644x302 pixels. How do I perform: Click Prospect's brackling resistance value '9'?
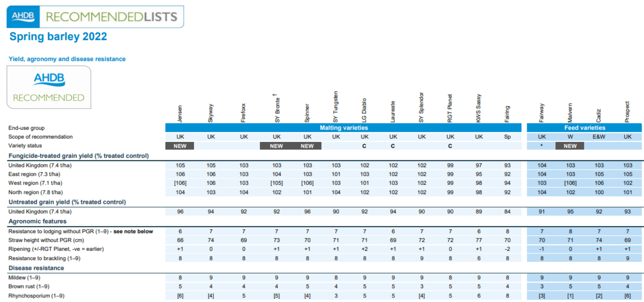tap(628, 258)
